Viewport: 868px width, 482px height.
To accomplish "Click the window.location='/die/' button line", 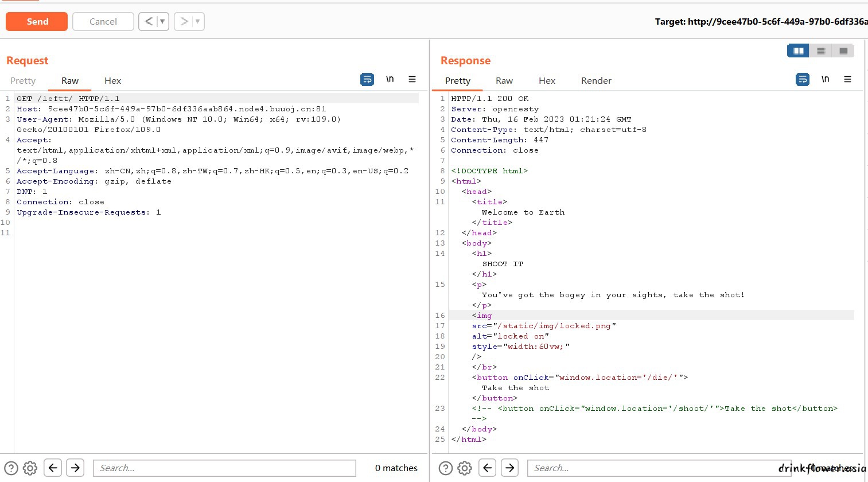I will [x=580, y=378].
